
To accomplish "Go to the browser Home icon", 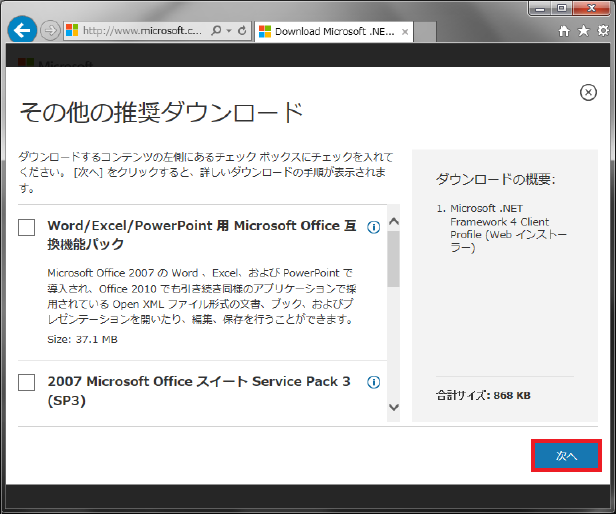I will pyautogui.click(x=564, y=31).
